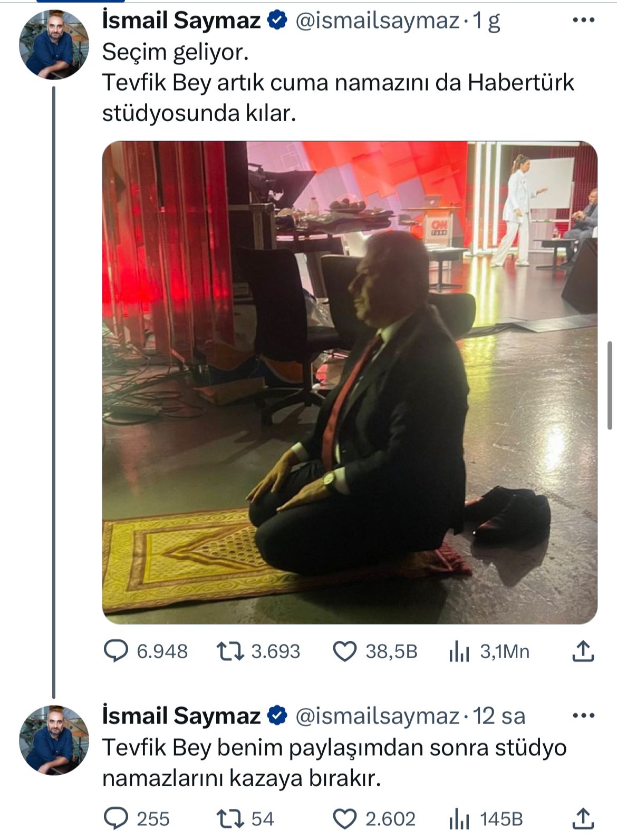Screen dimensions: 617x840
Task: View analytics showing 3,1Mn views
Action: coord(459,652)
